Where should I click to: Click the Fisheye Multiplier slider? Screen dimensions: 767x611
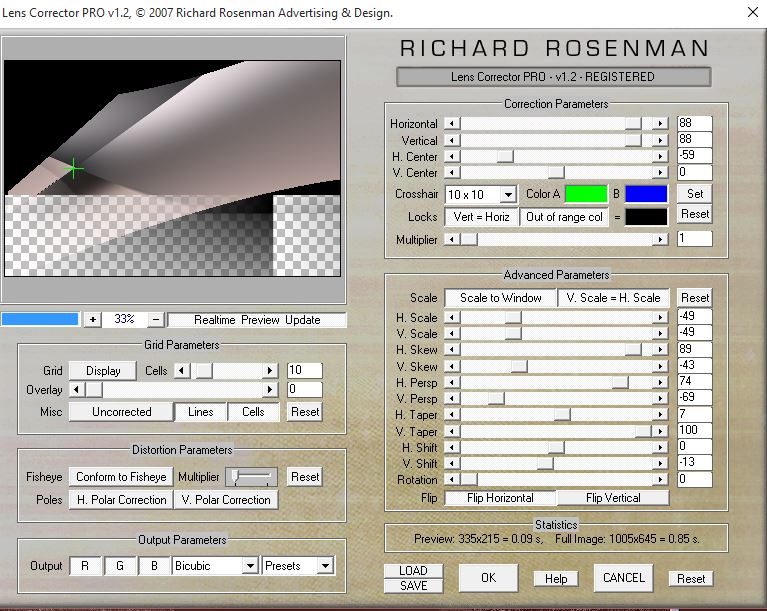coord(251,477)
